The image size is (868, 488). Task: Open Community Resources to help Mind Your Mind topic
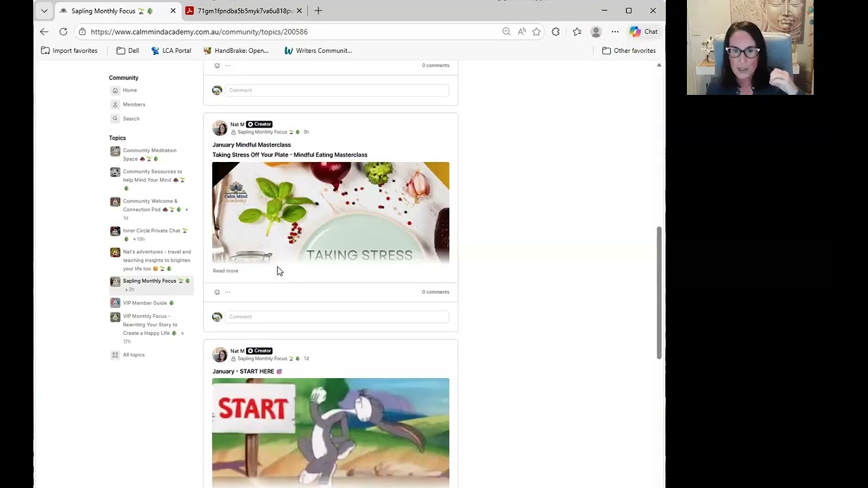pyautogui.click(x=153, y=180)
